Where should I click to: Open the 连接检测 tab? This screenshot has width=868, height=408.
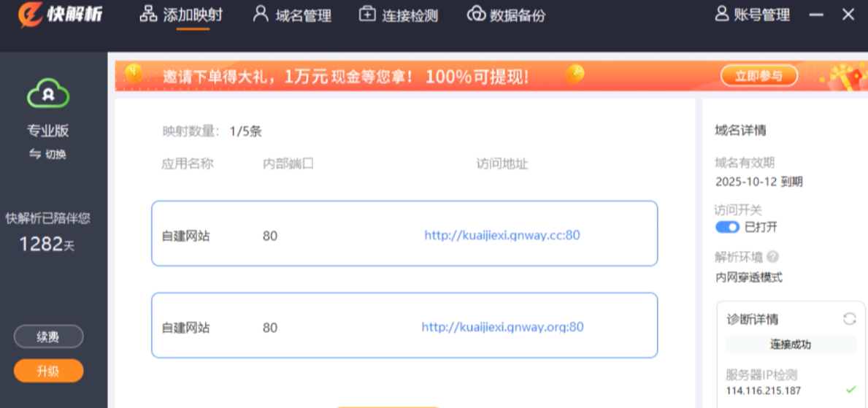[398, 15]
